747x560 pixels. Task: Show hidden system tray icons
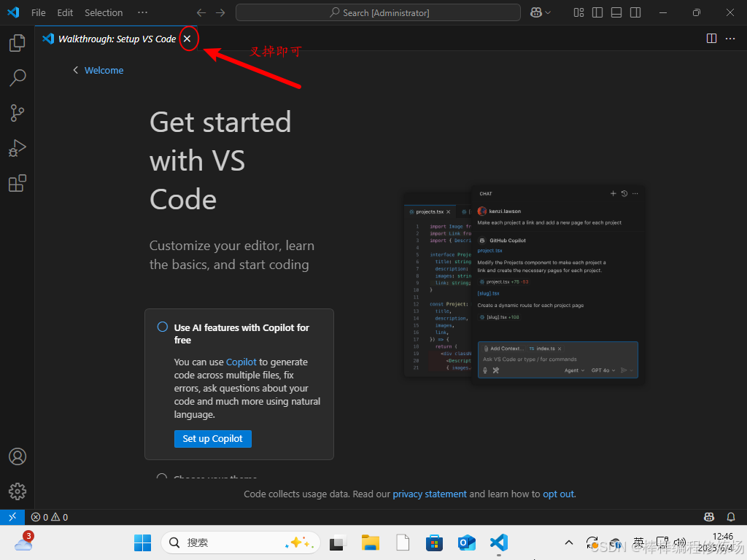569,542
